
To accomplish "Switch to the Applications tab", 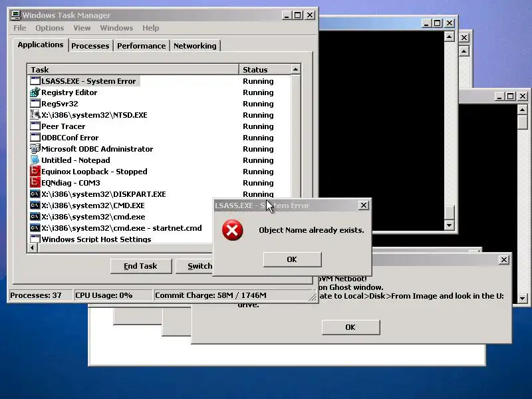I will click(41, 45).
